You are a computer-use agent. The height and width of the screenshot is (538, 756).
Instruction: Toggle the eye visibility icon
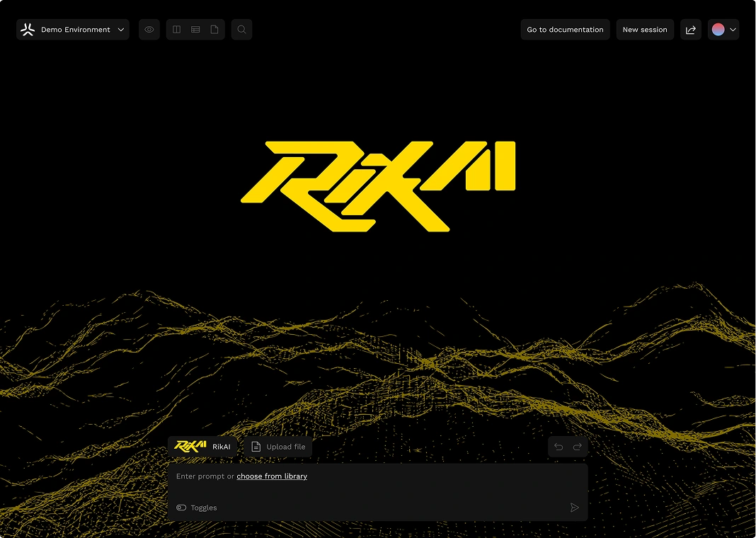point(149,30)
